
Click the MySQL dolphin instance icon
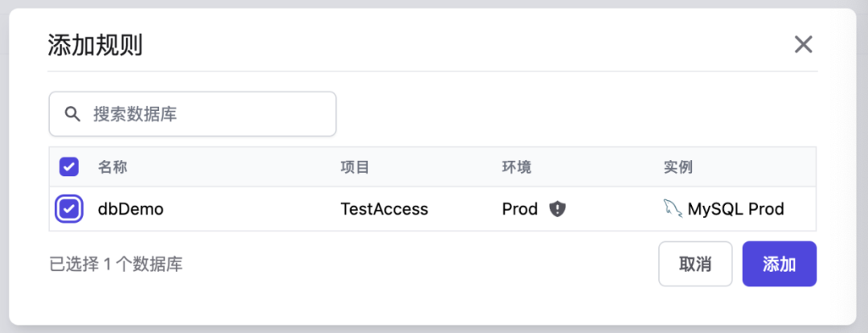tap(672, 209)
